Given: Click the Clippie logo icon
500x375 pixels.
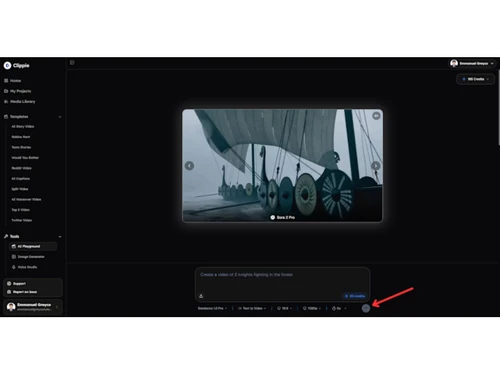Looking at the screenshot, I should 7,65.
